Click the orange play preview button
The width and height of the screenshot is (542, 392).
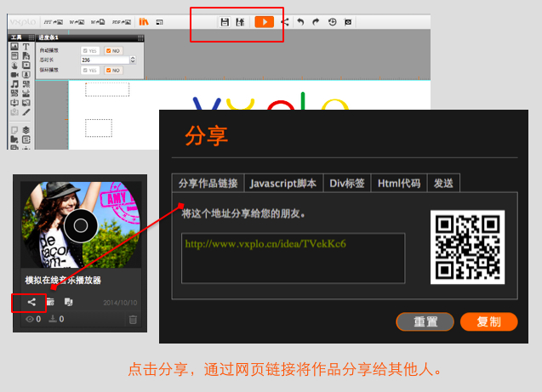point(264,21)
